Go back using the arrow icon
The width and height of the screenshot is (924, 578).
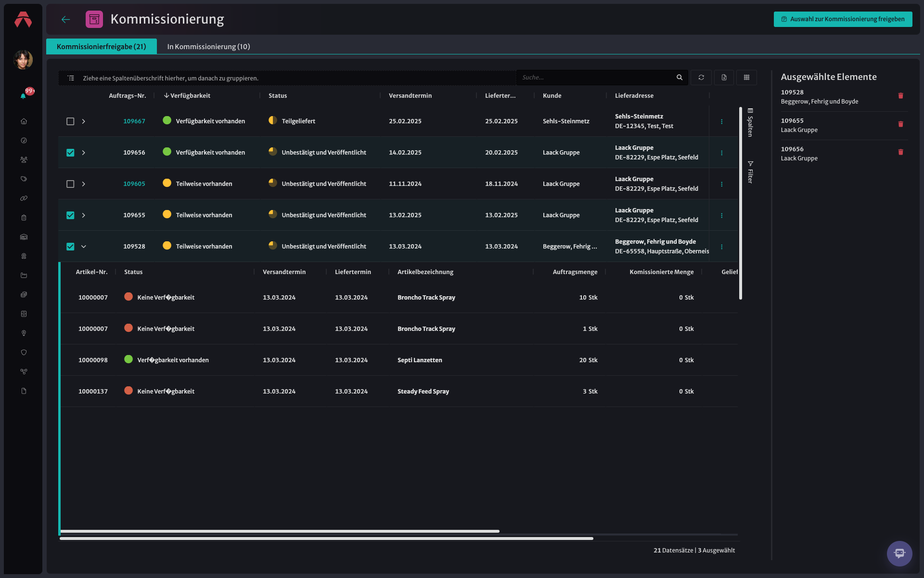pyautogui.click(x=66, y=19)
